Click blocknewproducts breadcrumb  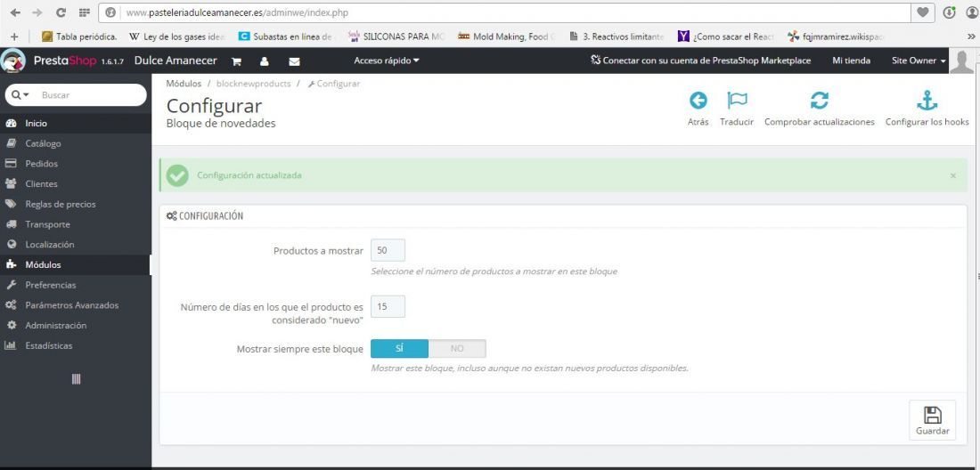253,84
